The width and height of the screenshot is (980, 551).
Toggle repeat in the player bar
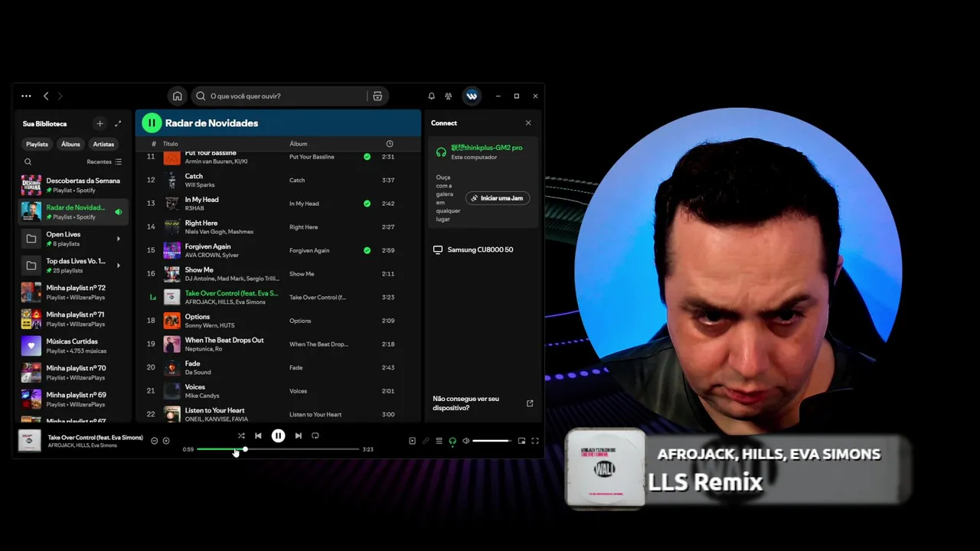(x=315, y=435)
